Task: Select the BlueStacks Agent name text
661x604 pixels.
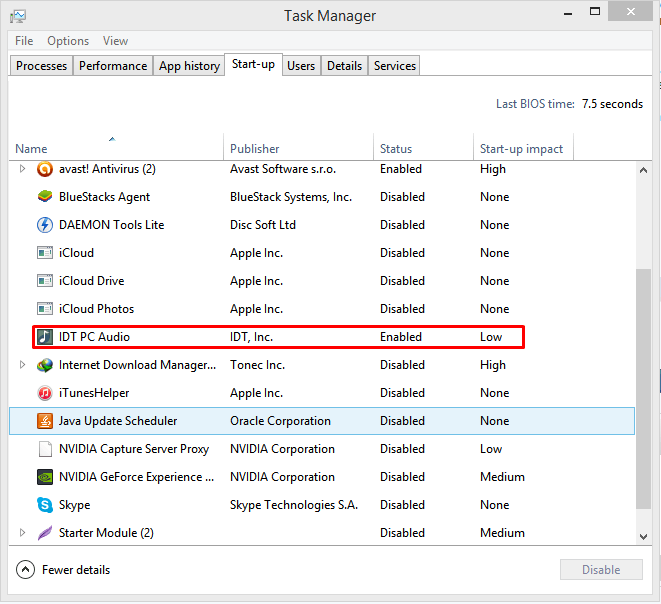Action: (104, 197)
